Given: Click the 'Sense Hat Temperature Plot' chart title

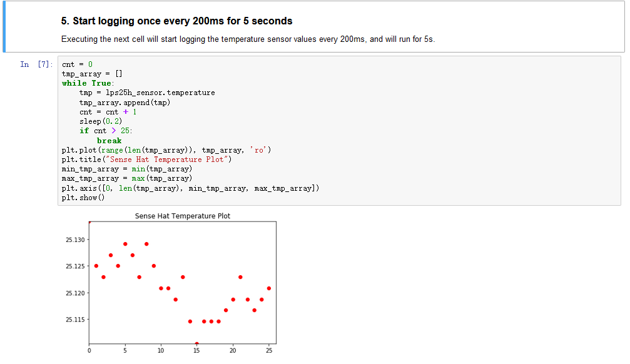Looking at the screenshot, I should pos(182,216).
